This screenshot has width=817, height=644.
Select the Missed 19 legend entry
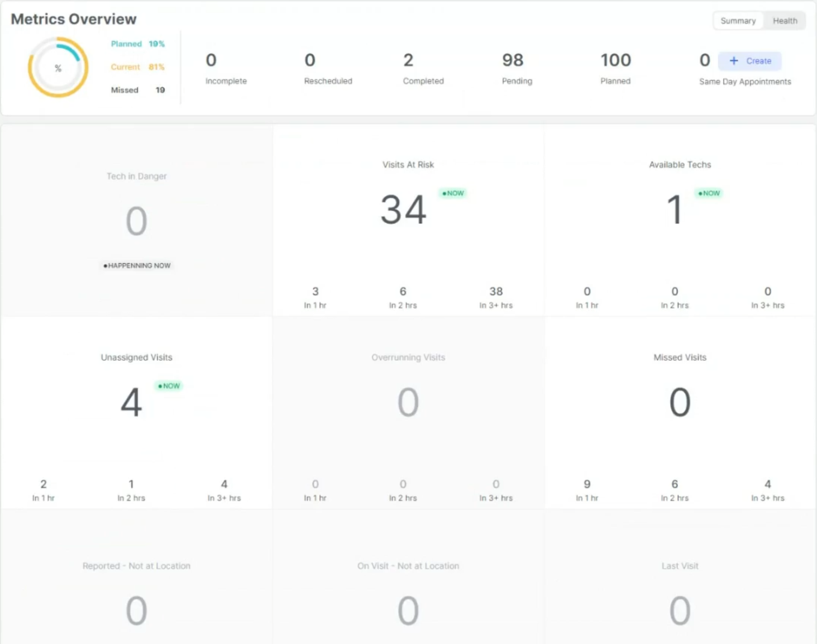(x=137, y=90)
